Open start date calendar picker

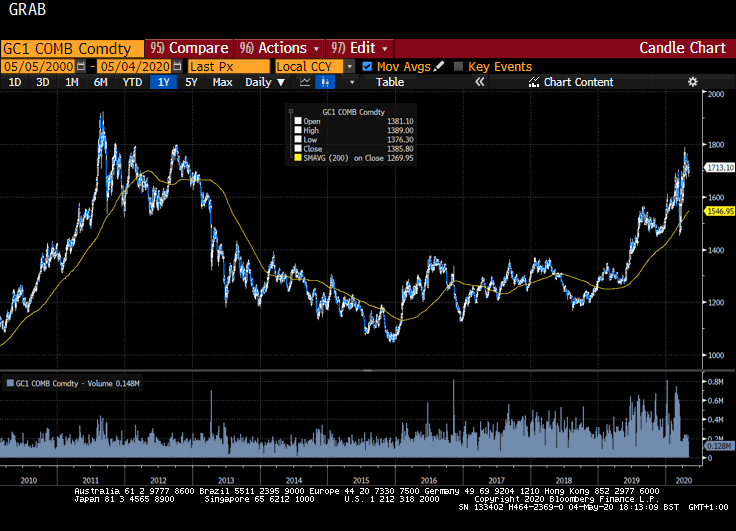81,66
